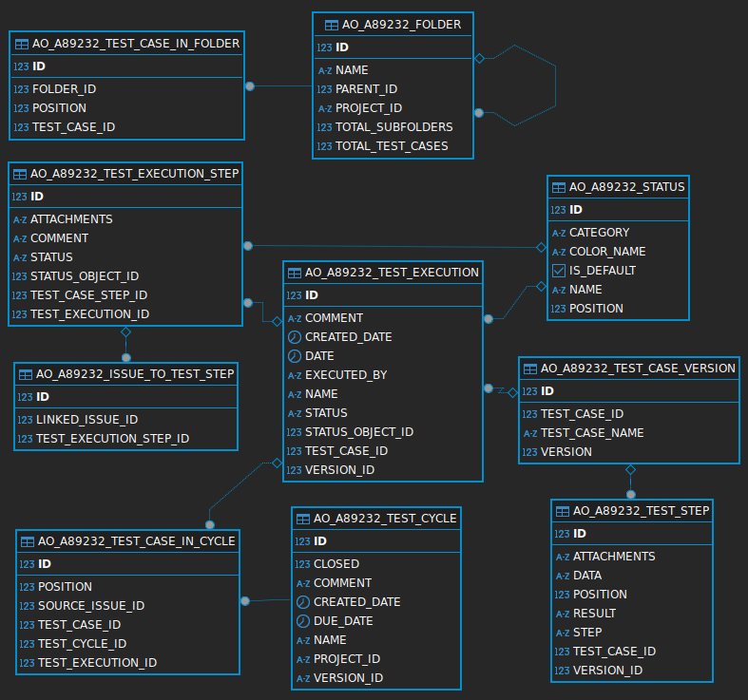
Task: Click the diamond connector on FOLDER's self-reference
Action: 479,59
